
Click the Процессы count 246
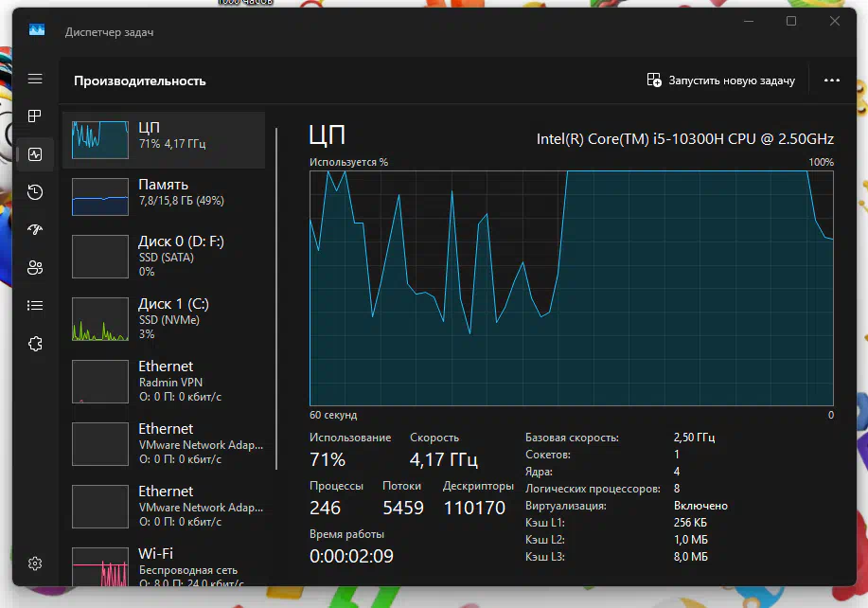pyautogui.click(x=325, y=508)
